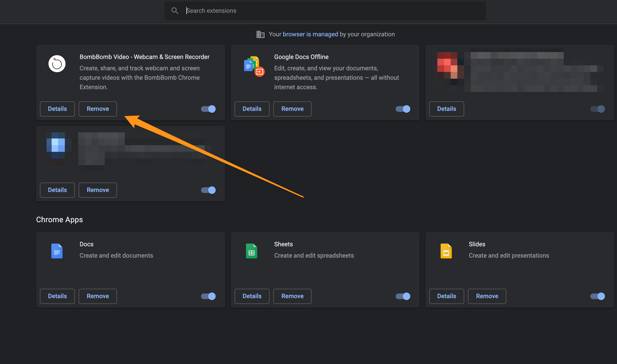
Task: Click the Docs app icon
Action: pyautogui.click(x=57, y=251)
